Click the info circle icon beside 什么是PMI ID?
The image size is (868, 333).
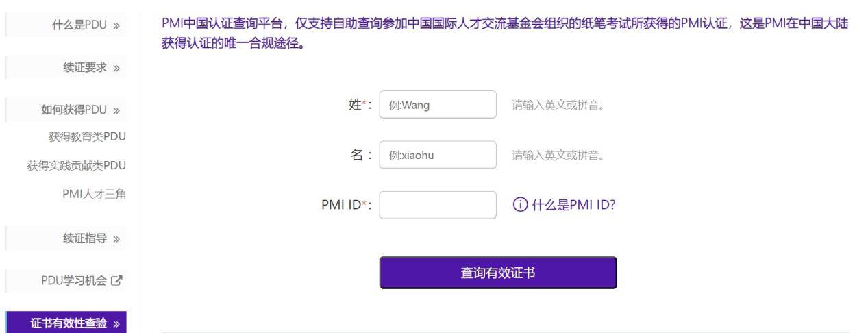pos(519,205)
